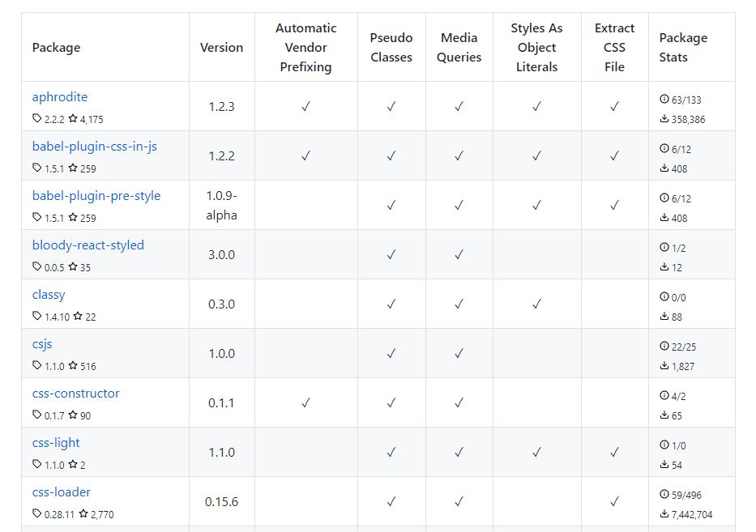
Task: Click the star icon beside 2,770
Action: click(83, 514)
